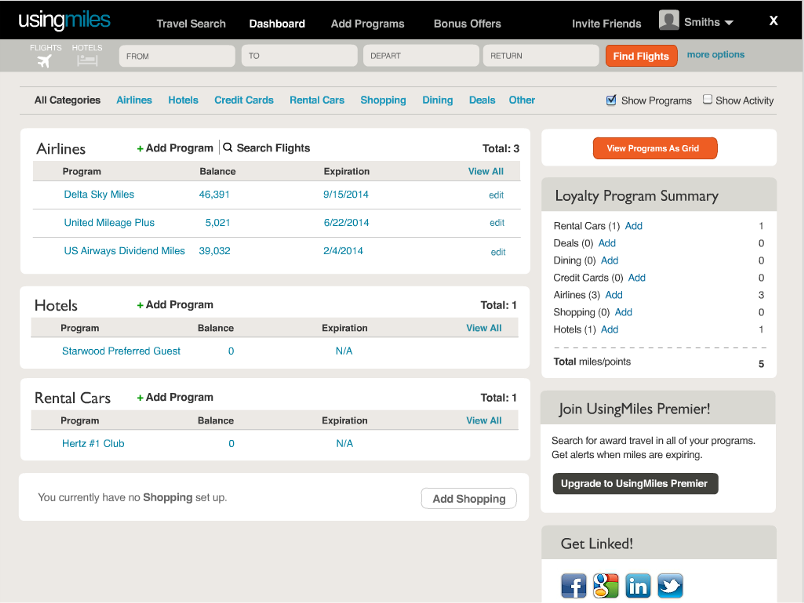Select the All Categories tab
This screenshot has height=603, width=804.
67,100
